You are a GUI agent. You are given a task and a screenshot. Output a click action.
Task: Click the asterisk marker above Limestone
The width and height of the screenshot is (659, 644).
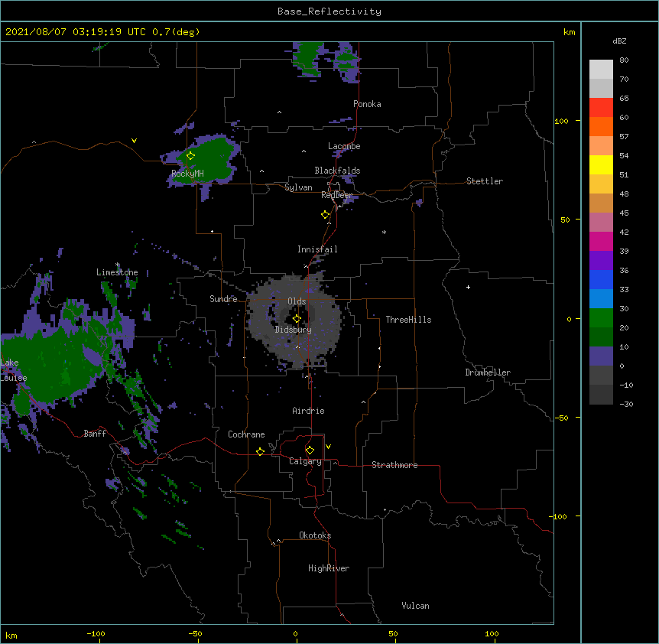[x=118, y=265]
